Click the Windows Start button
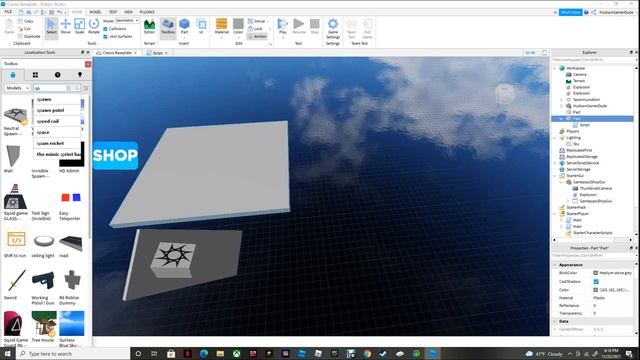 (8, 353)
